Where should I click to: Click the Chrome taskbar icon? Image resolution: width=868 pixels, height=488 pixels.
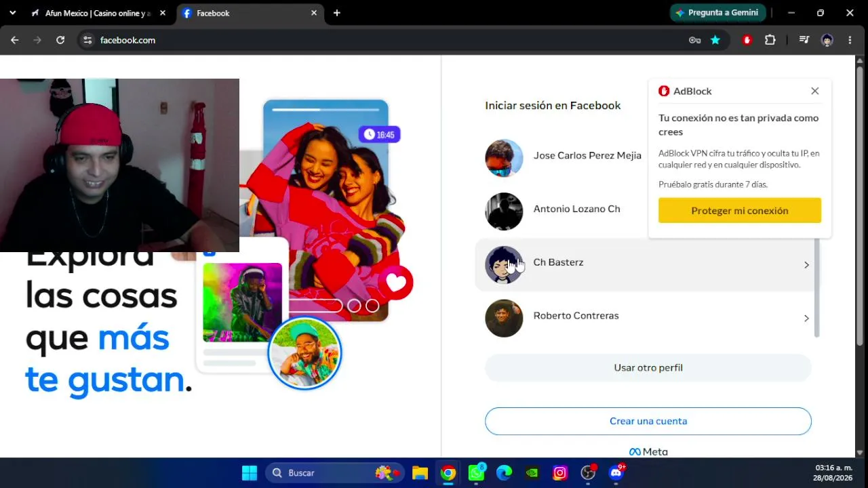tap(448, 473)
